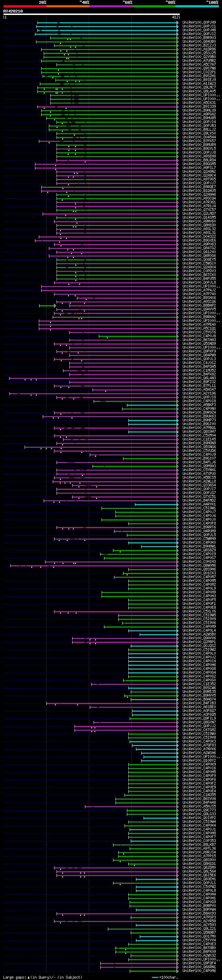Open UniRef100_Q8GXN7 hit
The image size is (222, 980).
click(199, 722)
